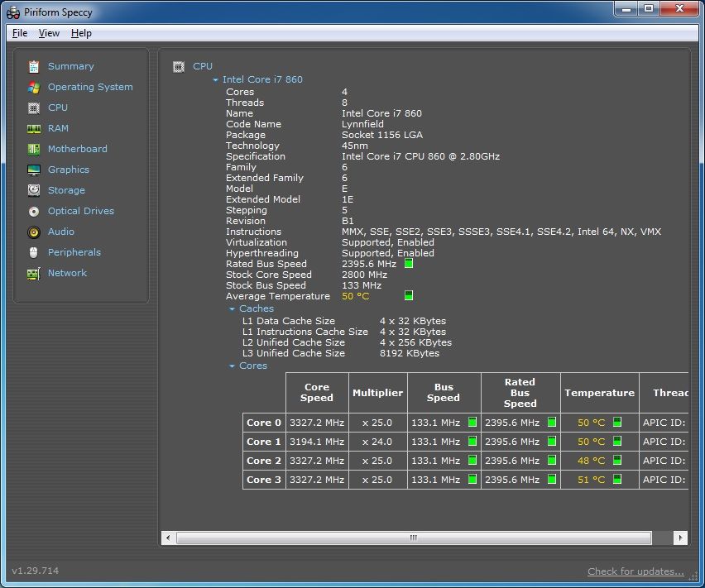Click the 'Lynnfield' code name value
The width and height of the screenshot is (705, 588).
[x=362, y=124]
